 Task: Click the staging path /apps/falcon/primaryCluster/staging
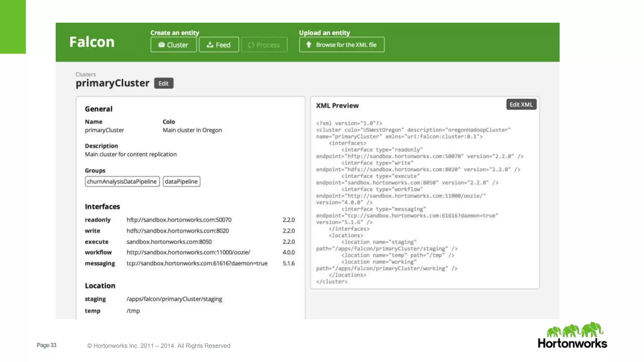tap(174, 299)
